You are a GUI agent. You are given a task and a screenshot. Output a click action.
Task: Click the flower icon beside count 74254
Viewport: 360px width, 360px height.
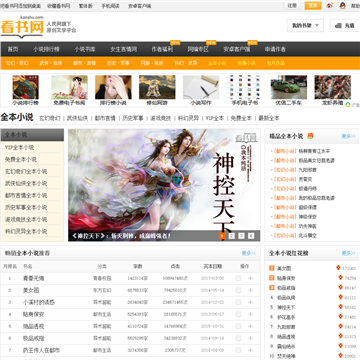tap(340, 278)
